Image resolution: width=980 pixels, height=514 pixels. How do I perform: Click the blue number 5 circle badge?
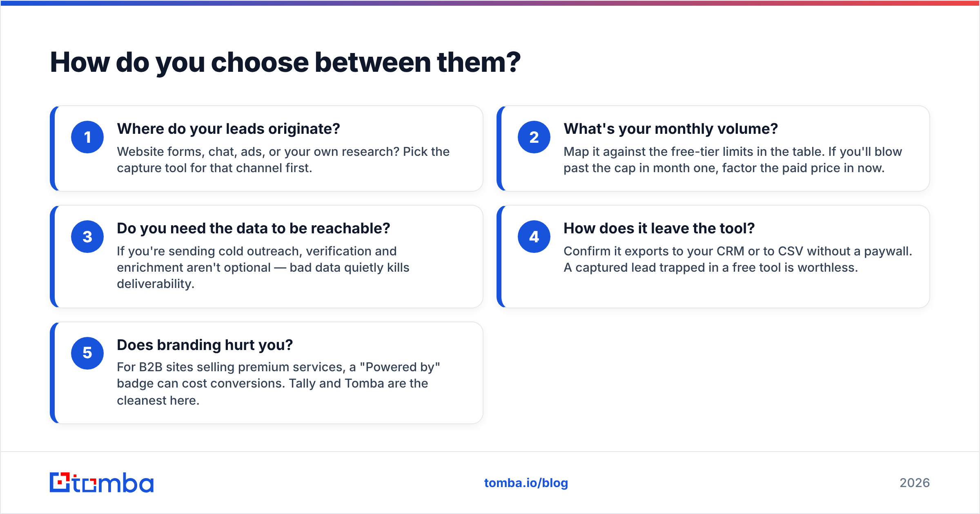click(x=87, y=353)
